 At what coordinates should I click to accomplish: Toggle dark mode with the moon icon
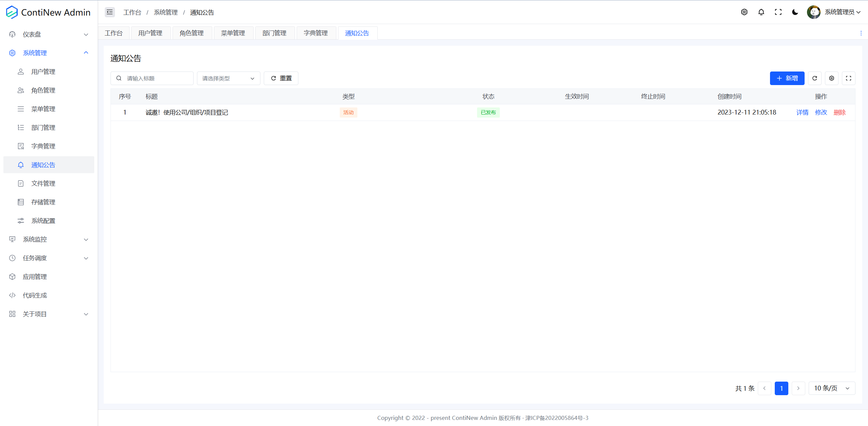[x=795, y=12]
